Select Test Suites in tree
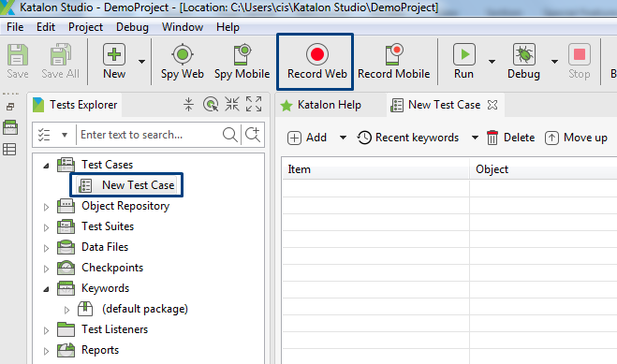This screenshot has width=617, height=364. [x=108, y=226]
